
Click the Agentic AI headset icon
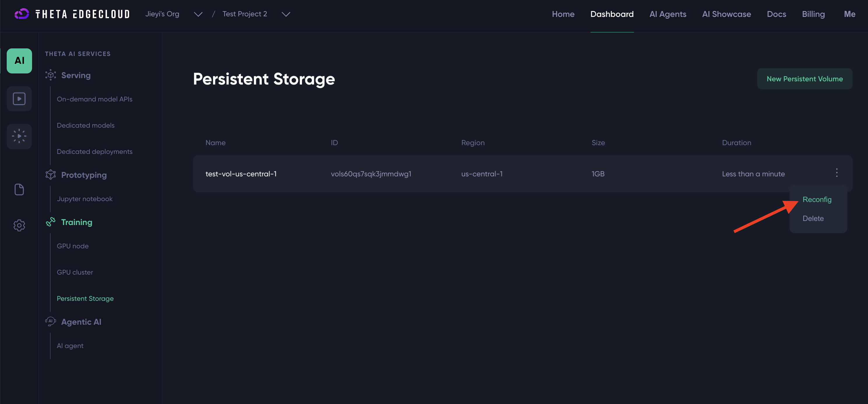(x=50, y=322)
